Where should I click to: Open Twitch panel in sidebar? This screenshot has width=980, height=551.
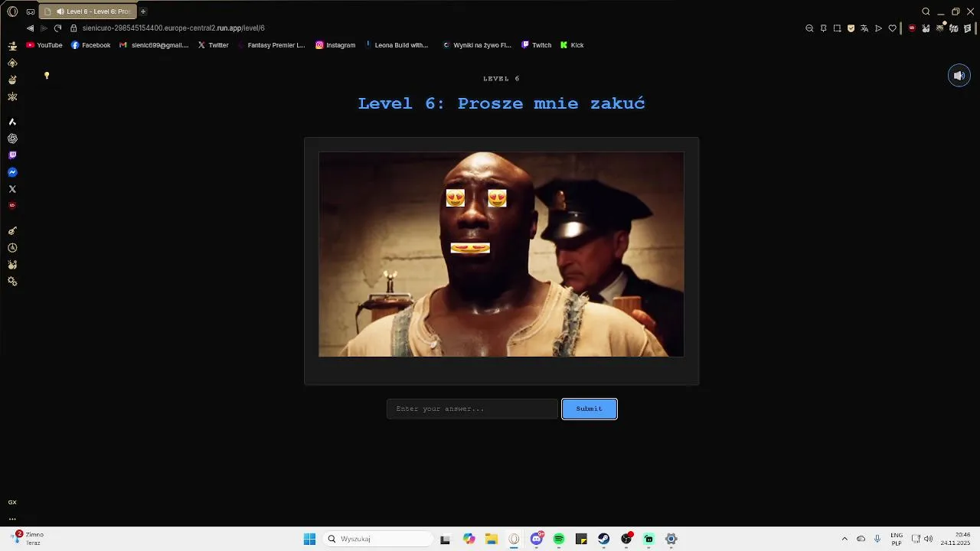[12, 155]
